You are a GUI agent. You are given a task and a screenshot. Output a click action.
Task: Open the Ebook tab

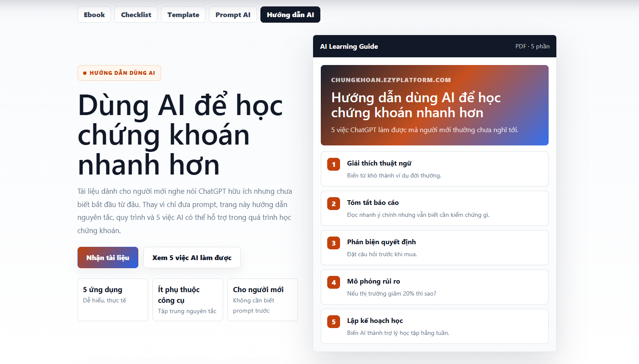click(94, 15)
